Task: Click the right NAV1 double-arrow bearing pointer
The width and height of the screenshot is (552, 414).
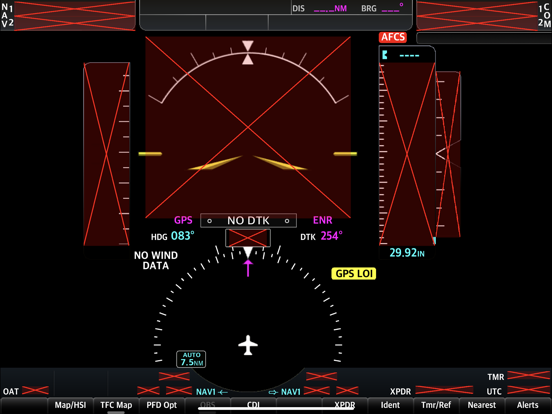Action: [x=285, y=392]
